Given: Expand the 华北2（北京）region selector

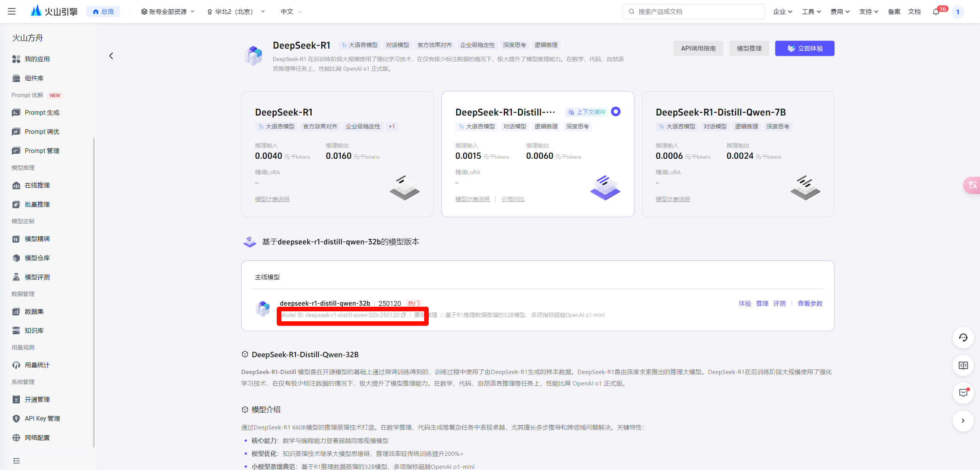Looking at the screenshot, I should pyautogui.click(x=236, y=11).
